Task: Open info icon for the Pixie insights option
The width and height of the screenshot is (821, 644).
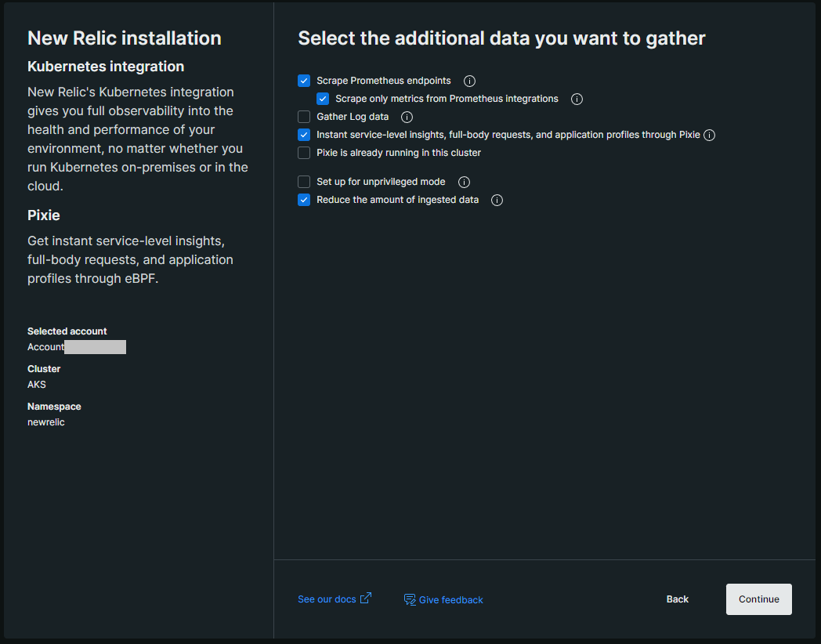Action: 710,135
